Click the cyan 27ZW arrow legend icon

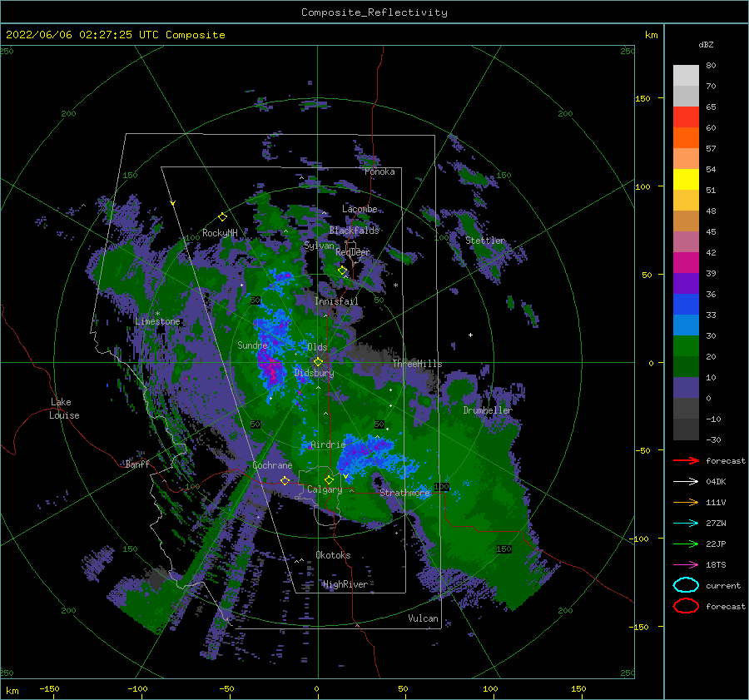(686, 524)
